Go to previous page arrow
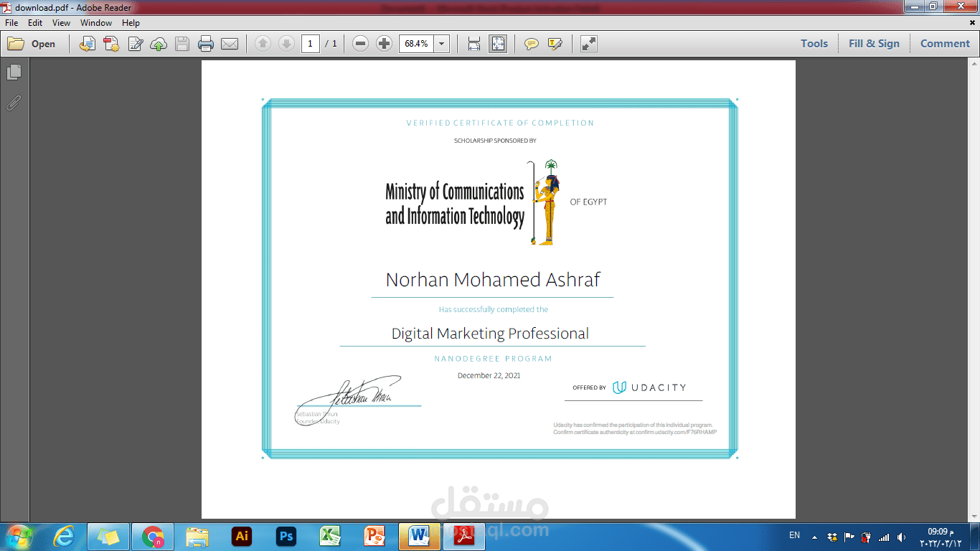The height and width of the screenshot is (551, 980). tap(263, 44)
